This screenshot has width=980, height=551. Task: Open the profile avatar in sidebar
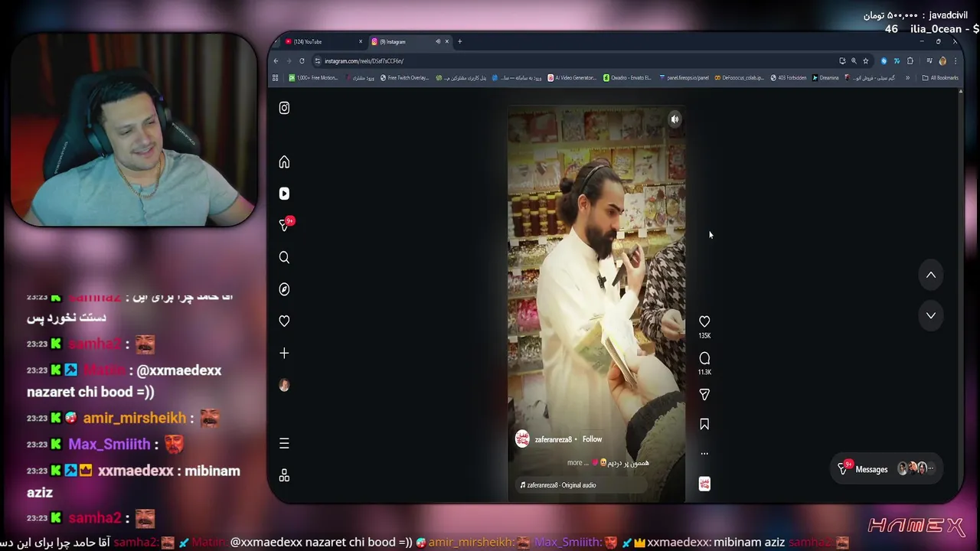[x=284, y=385]
